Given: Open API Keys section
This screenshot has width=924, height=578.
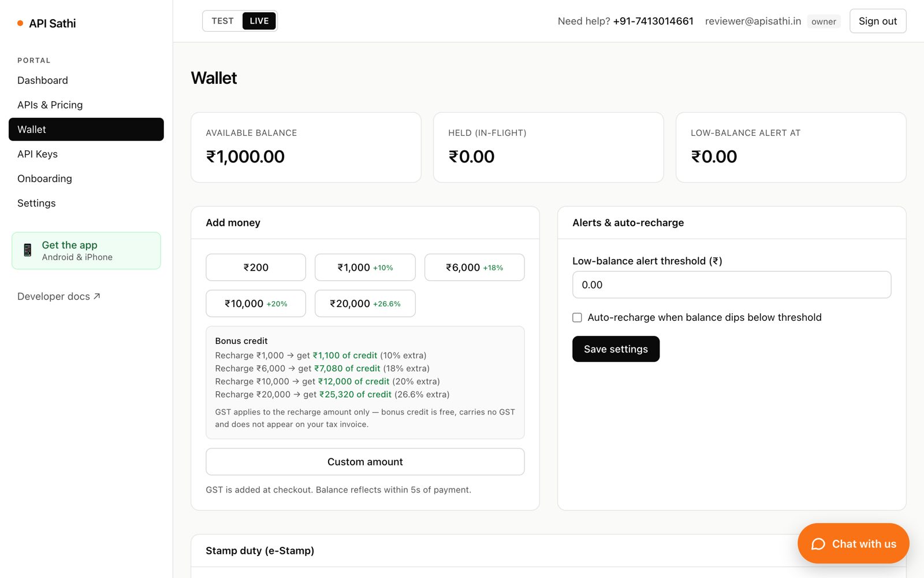Looking at the screenshot, I should [x=86, y=154].
